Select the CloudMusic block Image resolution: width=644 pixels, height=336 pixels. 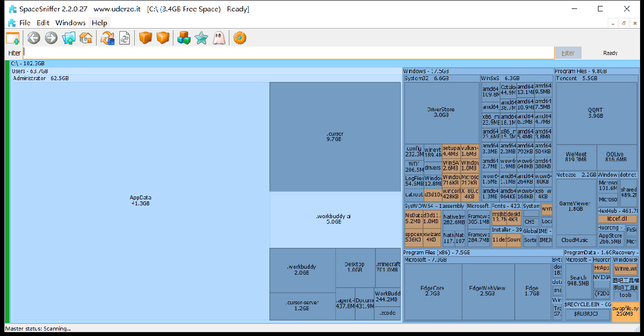point(576,240)
